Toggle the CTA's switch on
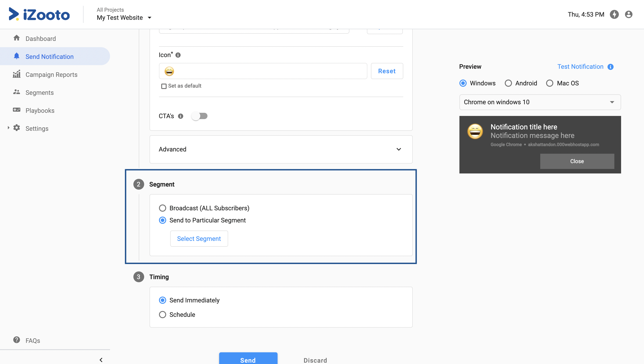This screenshot has width=644, height=364. pyautogui.click(x=199, y=116)
